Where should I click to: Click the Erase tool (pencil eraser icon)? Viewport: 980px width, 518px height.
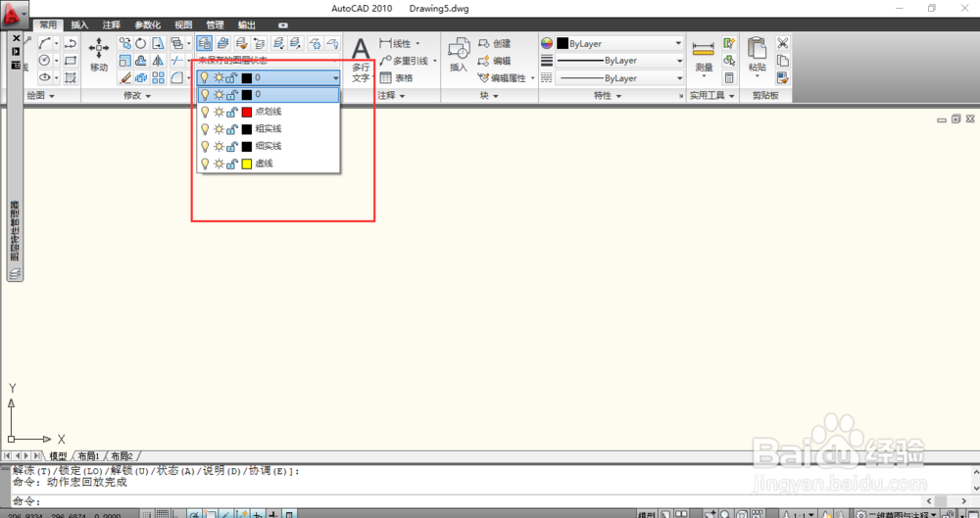pyautogui.click(x=125, y=77)
